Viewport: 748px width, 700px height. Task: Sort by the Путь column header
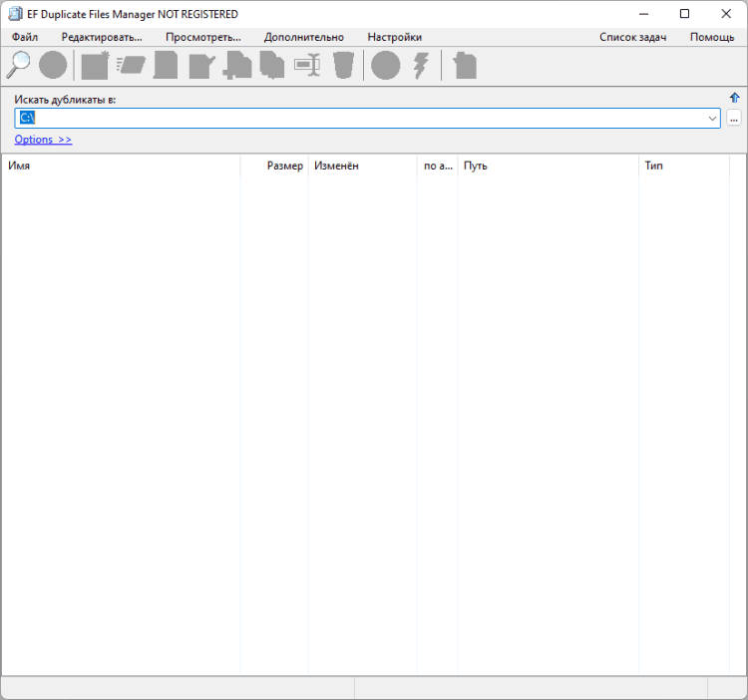point(549,166)
